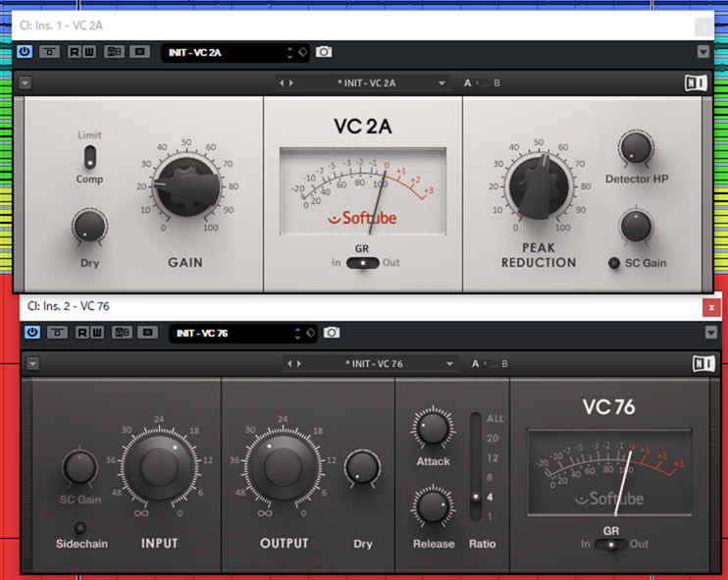Click the camera snapshot icon in VC 76 window

332,333
